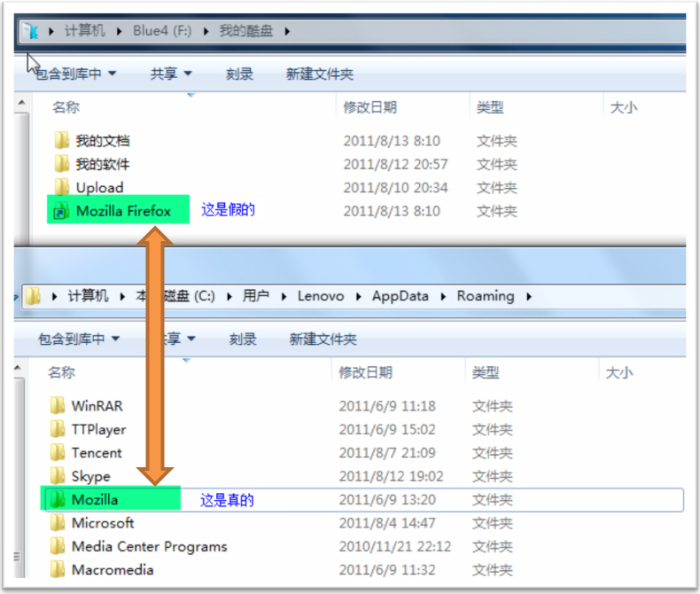Click 新建文件夹 in the top window toolbar
Image resolution: width=700 pixels, height=594 pixels.
pos(319,74)
